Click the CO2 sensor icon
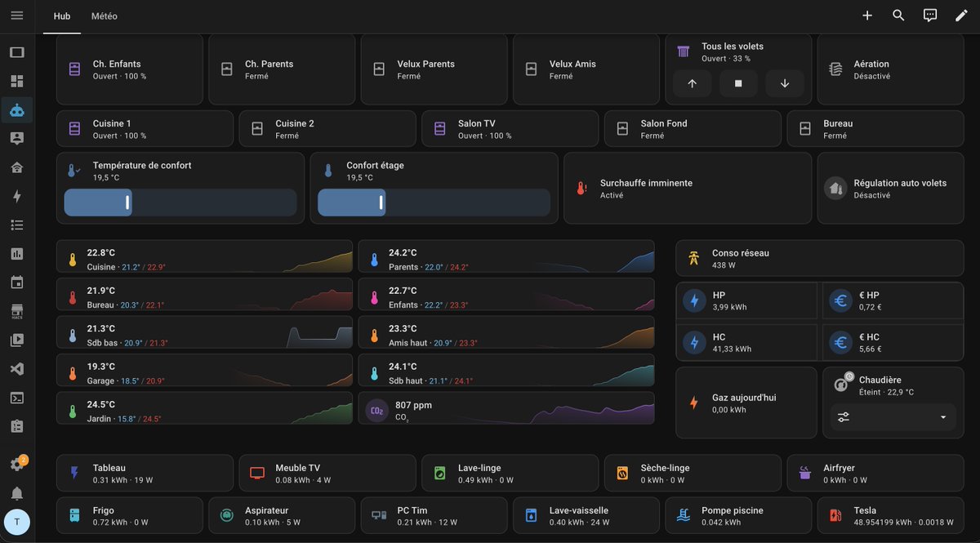Viewport: 980px width, 543px height. pos(376,411)
